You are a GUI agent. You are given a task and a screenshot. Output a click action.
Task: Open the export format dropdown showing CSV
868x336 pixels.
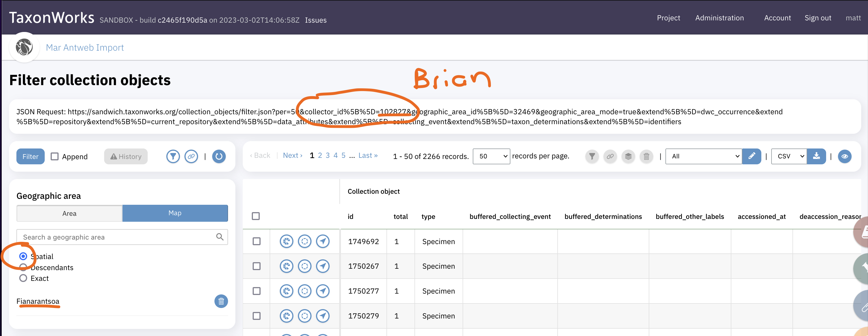click(x=788, y=156)
